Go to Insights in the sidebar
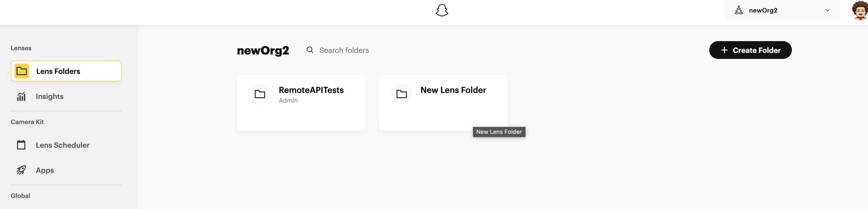The width and height of the screenshot is (868, 209). click(49, 97)
